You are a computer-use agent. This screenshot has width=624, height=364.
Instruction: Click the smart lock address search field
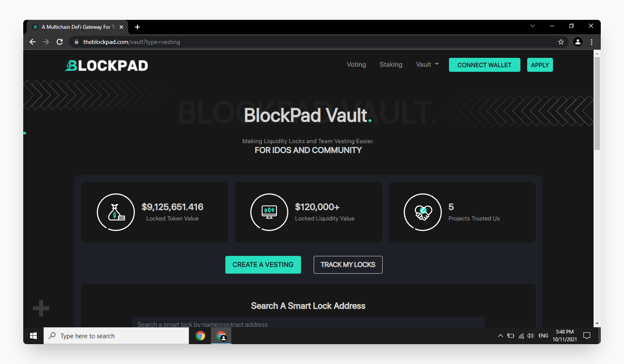(308, 323)
